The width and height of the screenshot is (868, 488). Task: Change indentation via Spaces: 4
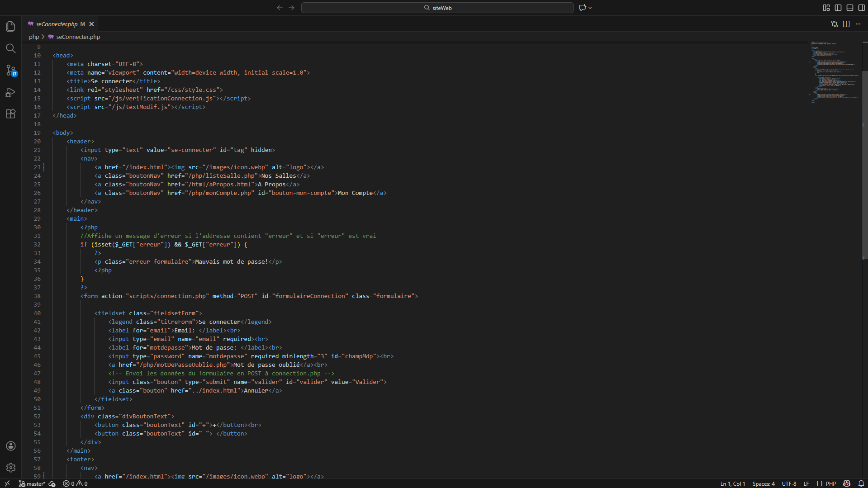pos(764,483)
